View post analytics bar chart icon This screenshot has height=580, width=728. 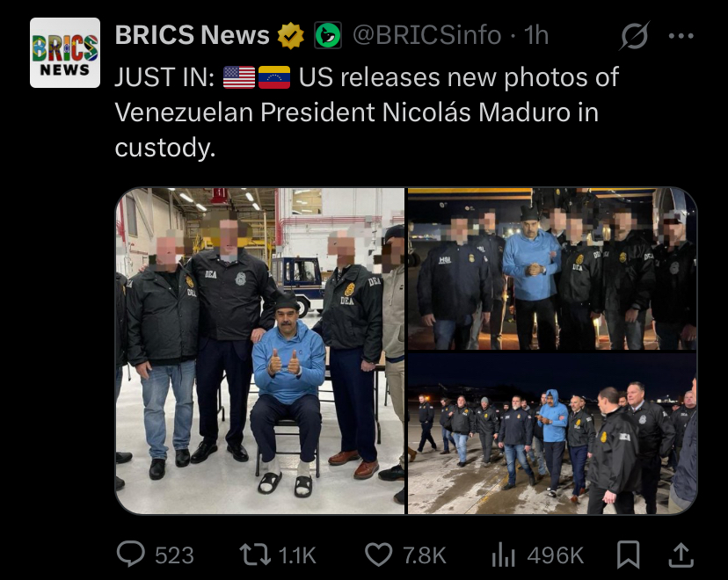point(504,555)
